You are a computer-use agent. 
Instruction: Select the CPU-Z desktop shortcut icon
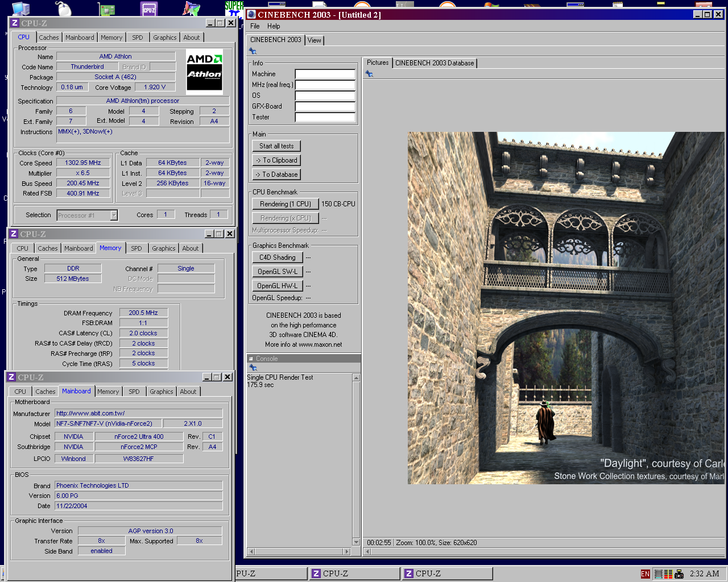pyautogui.click(x=149, y=9)
